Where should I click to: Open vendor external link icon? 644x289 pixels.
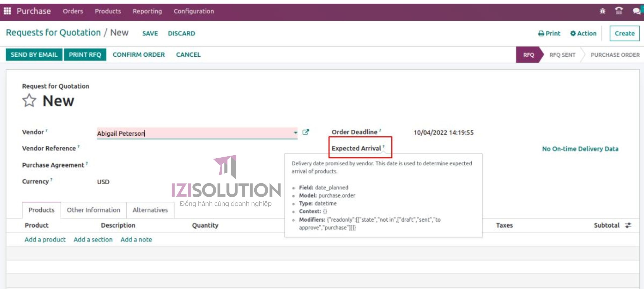coord(306,132)
